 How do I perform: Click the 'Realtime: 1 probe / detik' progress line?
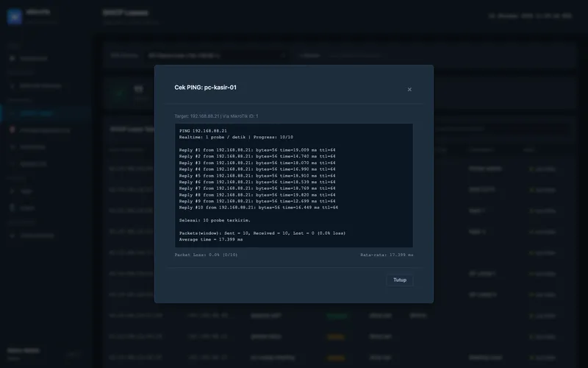pyautogui.click(x=236, y=138)
